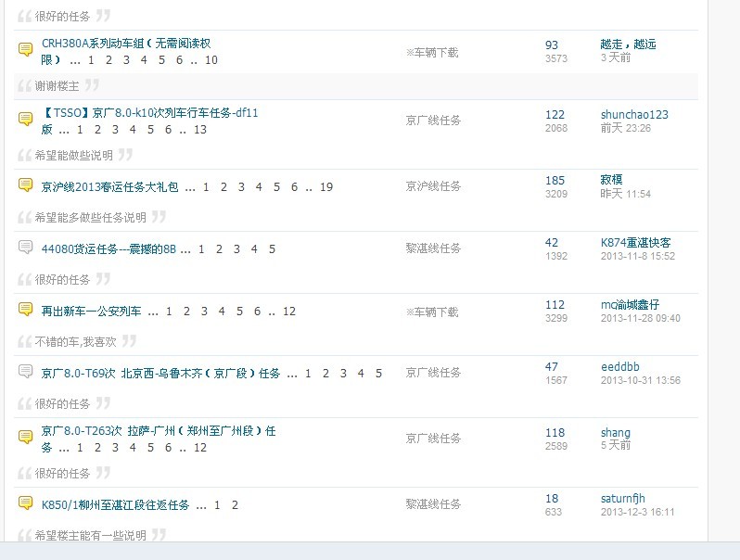Visit user profile shunchao123
740x560 pixels.
[x=634, y=115]
